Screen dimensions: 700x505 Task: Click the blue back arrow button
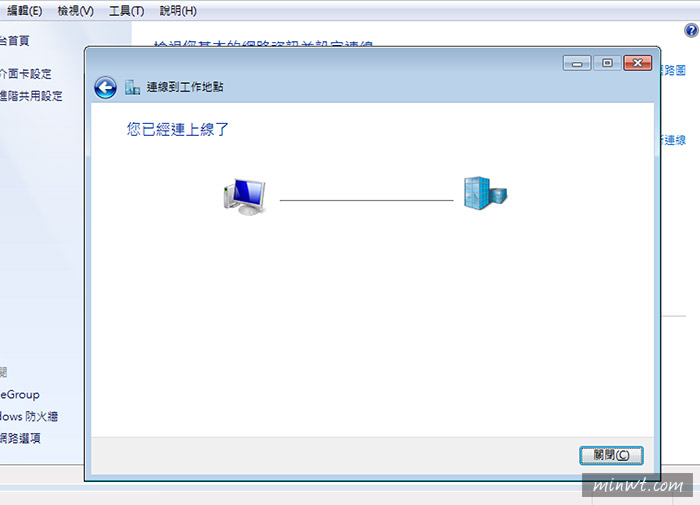[105, 88]
